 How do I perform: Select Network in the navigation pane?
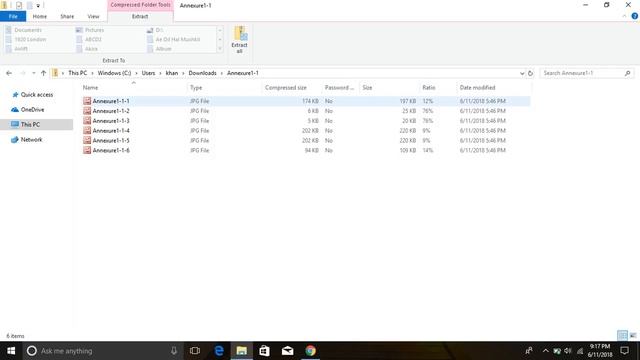click(31, 140)
